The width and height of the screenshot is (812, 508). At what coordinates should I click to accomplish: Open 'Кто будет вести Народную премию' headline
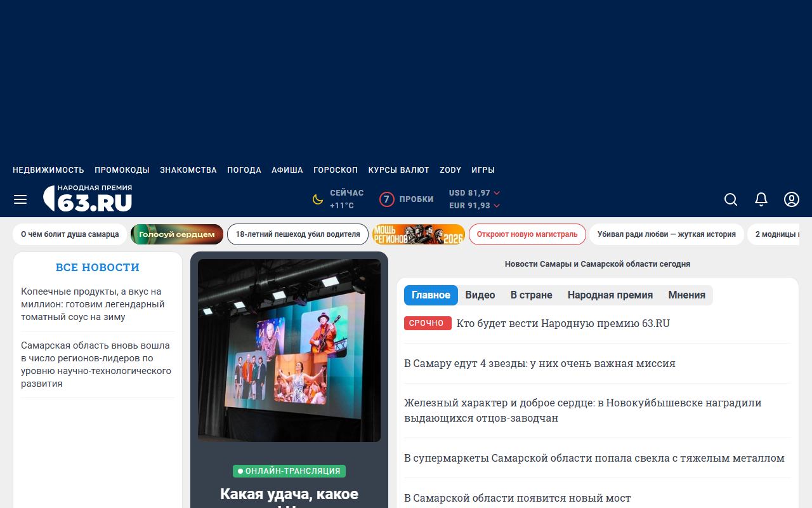coord(563,323)
